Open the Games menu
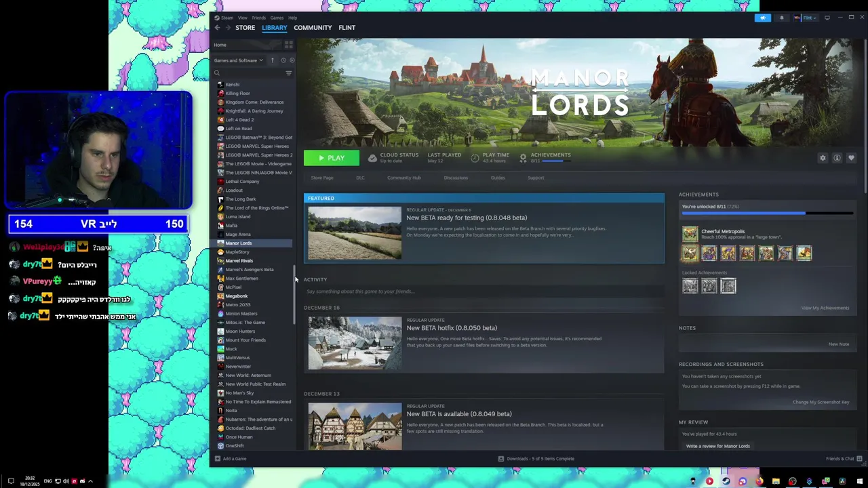The image size is (868, 488). coord(277,18)
